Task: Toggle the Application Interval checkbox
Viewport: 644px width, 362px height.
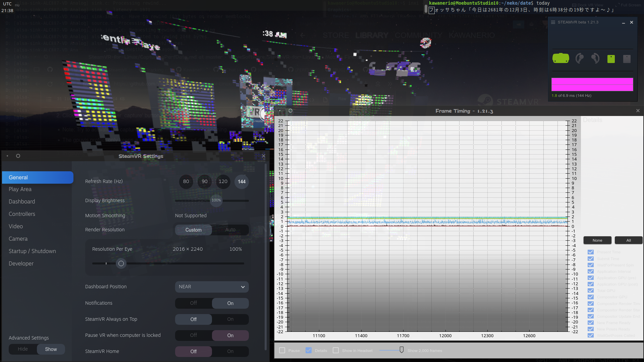Action: pos(591,271)
